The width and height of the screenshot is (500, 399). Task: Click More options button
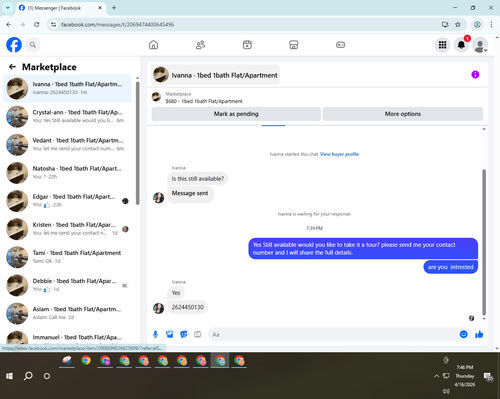(x=403, y=114)
